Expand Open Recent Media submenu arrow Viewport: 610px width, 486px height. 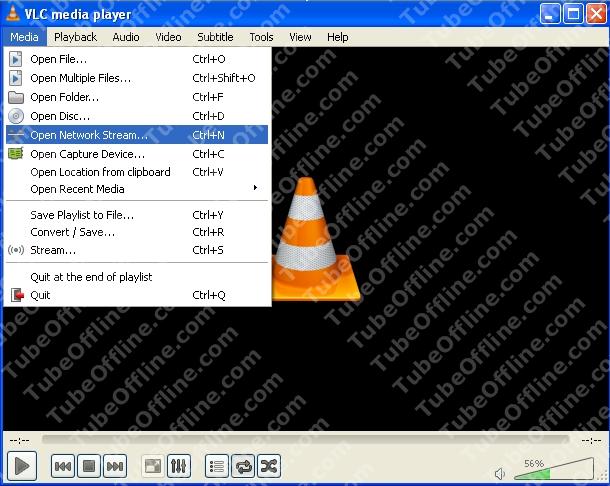(255, 188)
